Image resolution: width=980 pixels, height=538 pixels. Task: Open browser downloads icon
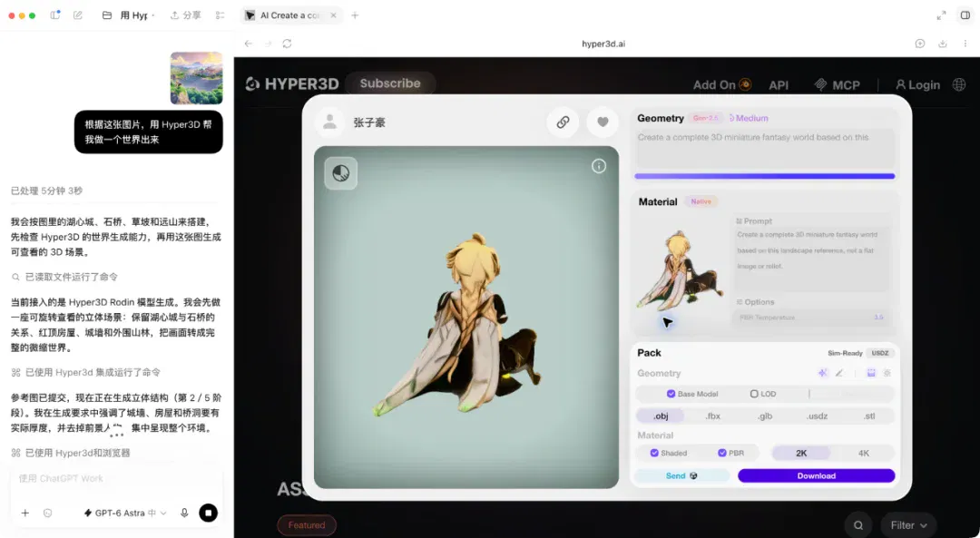click(x=943, y=44)
